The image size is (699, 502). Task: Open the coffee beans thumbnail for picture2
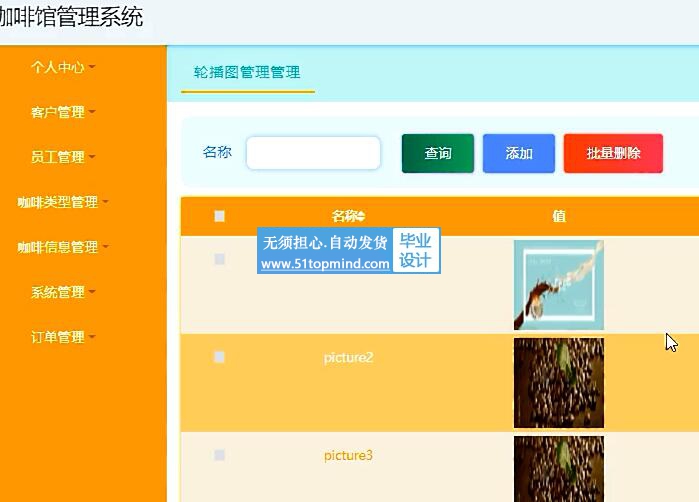click(x=559, y=383)
